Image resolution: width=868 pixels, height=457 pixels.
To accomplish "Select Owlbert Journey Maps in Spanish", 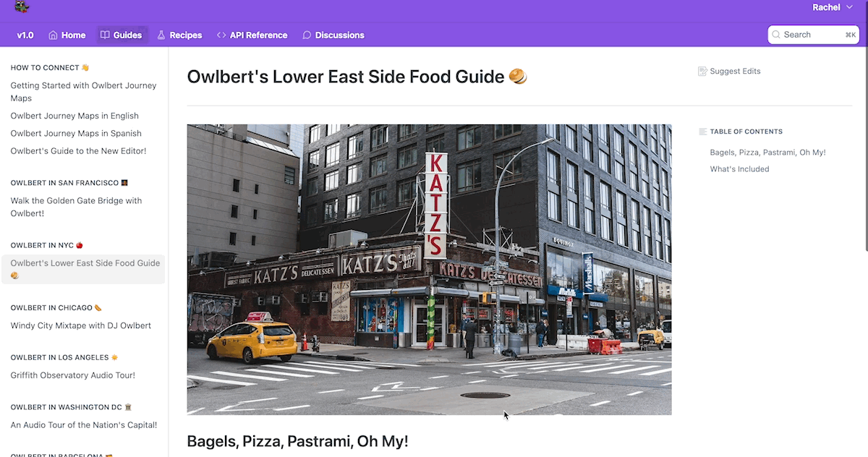I will point(76,133).
